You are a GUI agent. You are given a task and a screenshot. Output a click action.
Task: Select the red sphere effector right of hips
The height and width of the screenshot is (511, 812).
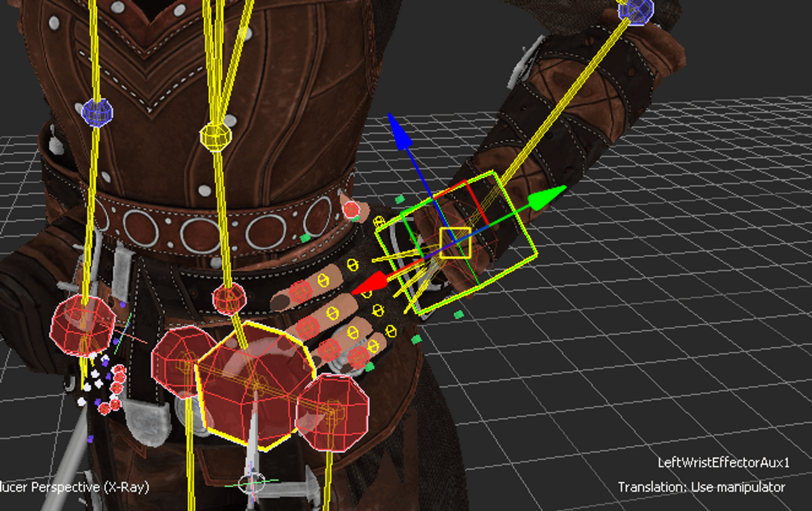(332, 412)
